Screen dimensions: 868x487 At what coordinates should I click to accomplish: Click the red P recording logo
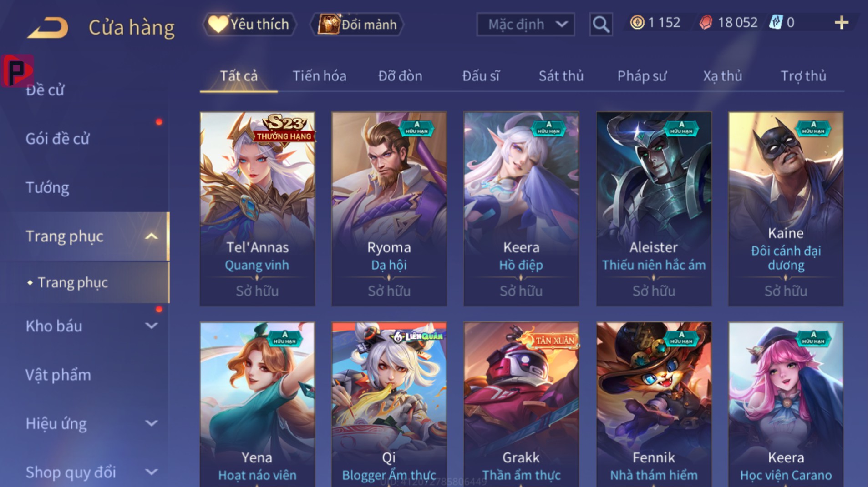click(17, 70)
